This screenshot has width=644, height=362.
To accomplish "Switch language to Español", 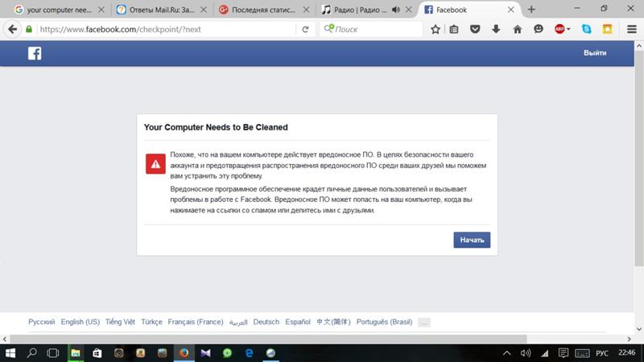I will 298,322.
